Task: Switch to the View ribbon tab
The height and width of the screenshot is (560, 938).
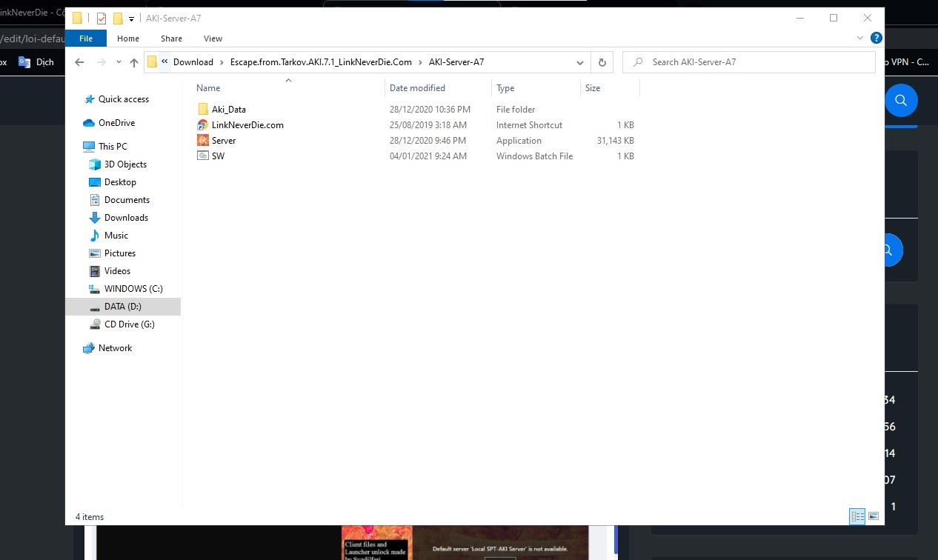Action: pyautogui.click(x=213, y=39)
